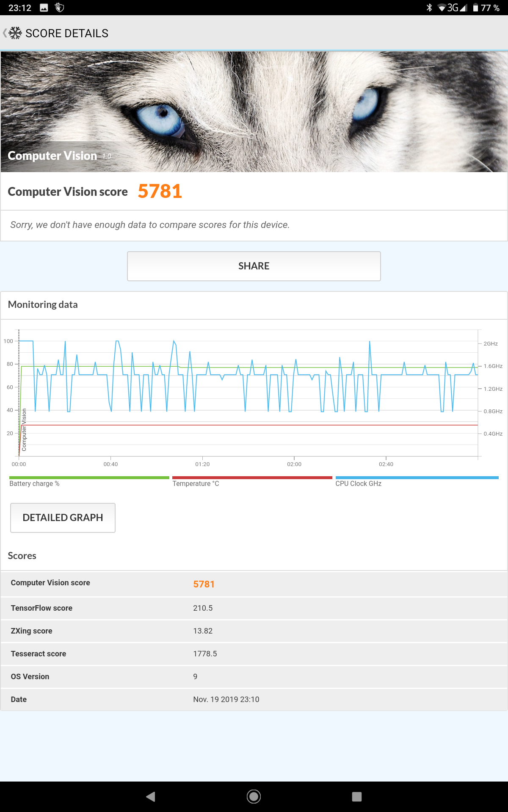Tap the SCORE DETAILS title
The width and height of the screenshot is (508, 812).
(67, 33)
